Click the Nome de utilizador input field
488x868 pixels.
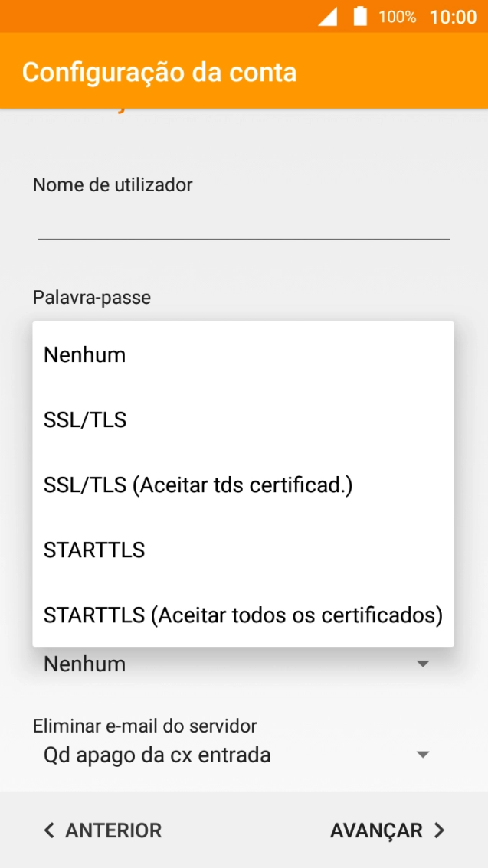(243, 230)
